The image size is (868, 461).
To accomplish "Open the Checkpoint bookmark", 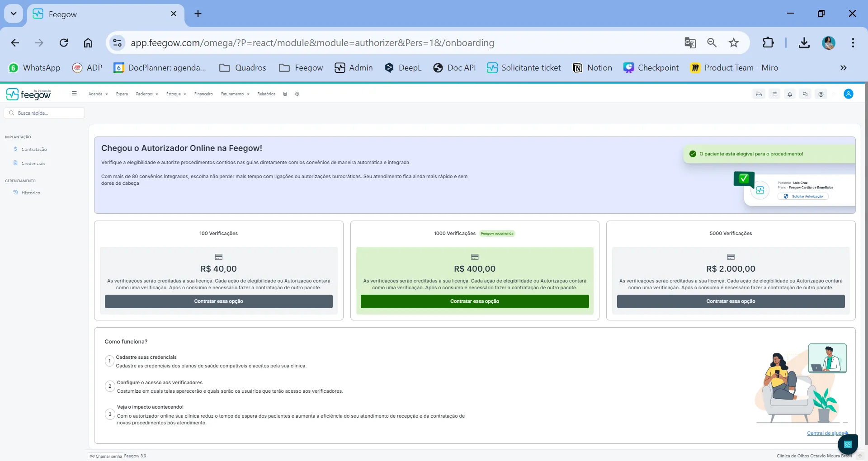I will (651, 68).
